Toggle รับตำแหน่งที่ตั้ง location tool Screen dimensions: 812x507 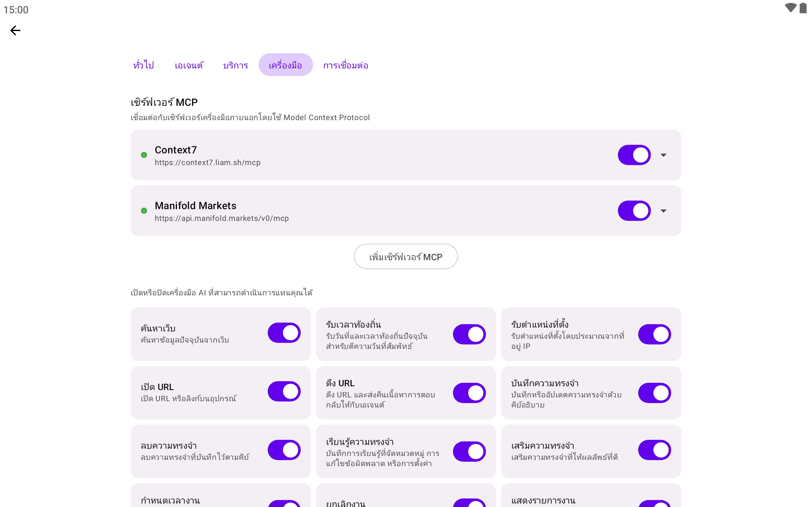point(654,334)
